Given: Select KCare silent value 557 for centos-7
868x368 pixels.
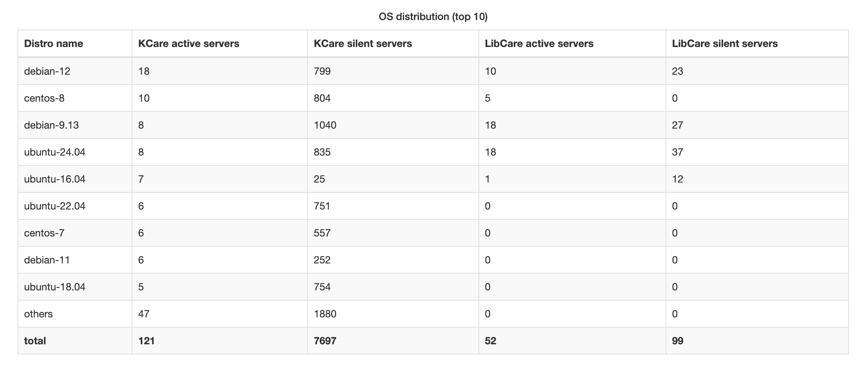Looking at the screenshot, I should (322, 233).
